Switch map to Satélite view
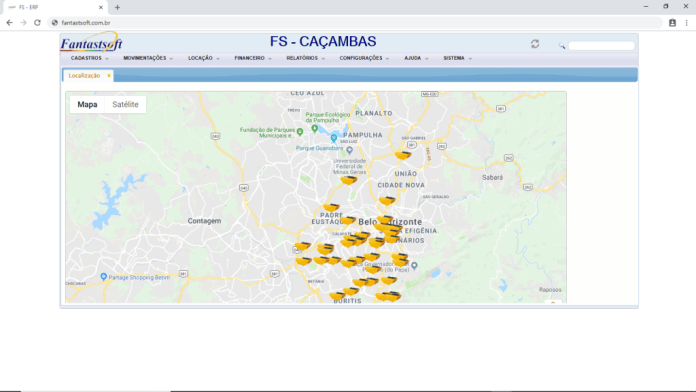 click(x=125, y=104)
